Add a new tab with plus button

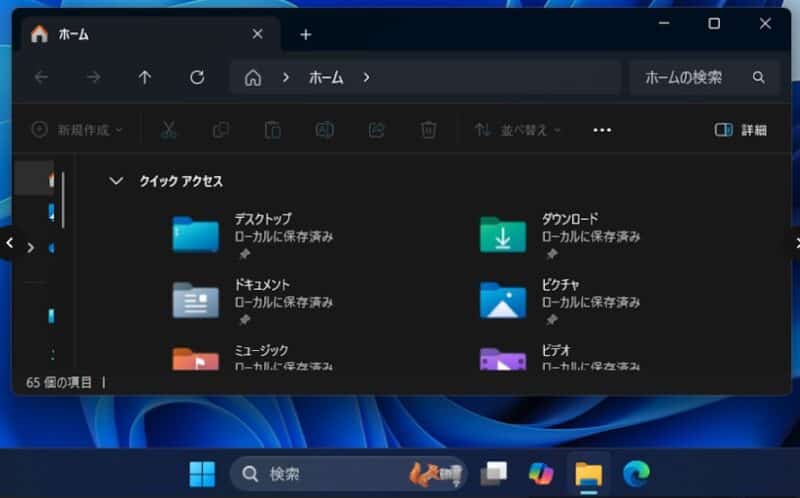[306, 35]
